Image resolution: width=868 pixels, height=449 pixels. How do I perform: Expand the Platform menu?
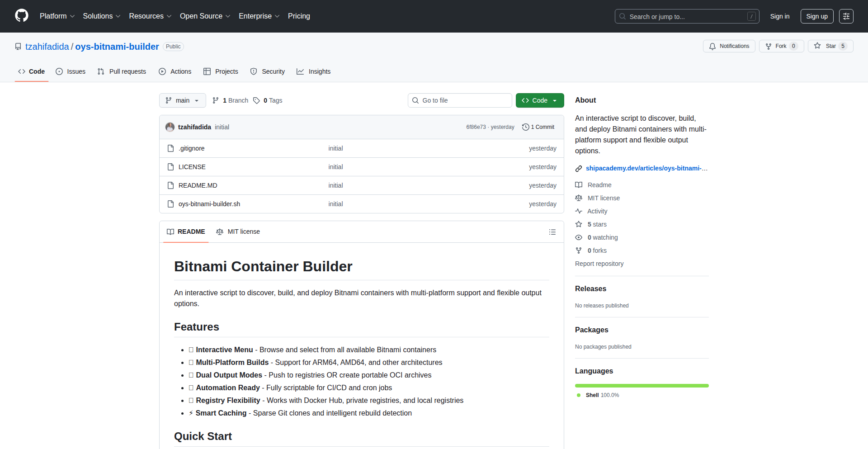click(x=57, y=16)
